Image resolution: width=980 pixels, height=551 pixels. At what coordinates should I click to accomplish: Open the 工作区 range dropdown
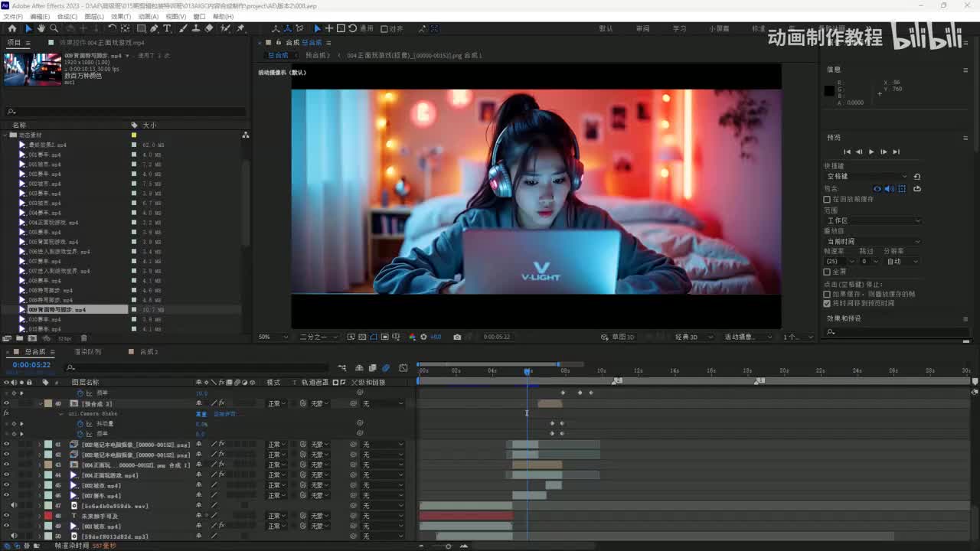click(873, 220)
